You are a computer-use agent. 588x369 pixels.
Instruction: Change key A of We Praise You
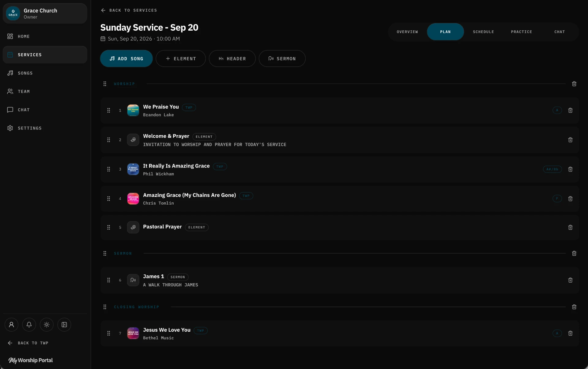click(557, 110)
